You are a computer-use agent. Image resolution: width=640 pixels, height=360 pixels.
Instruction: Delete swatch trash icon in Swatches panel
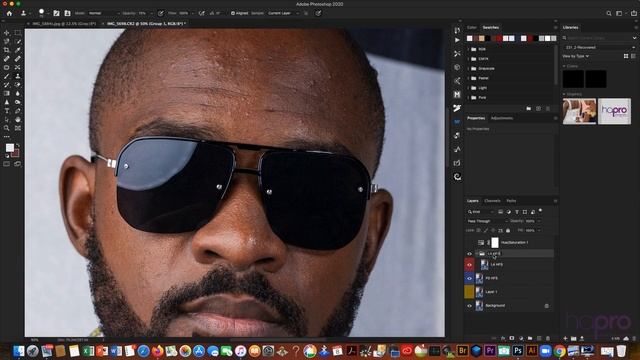point(548,109)
